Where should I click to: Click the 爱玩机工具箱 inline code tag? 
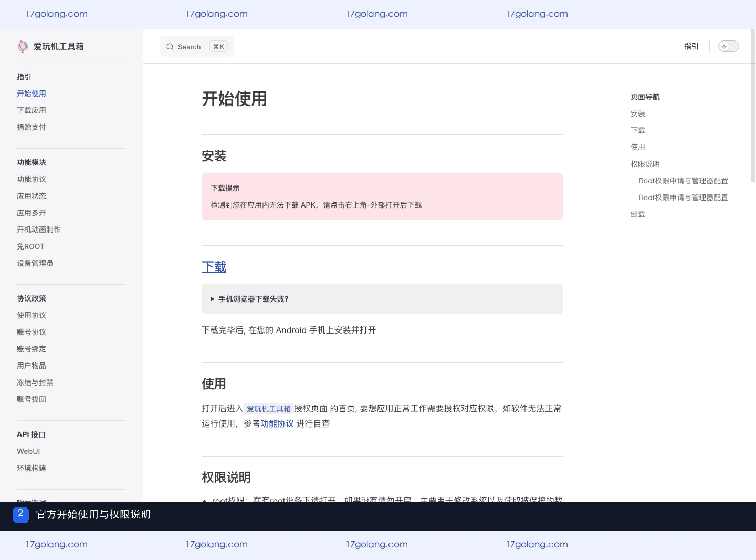pos(269,409)
